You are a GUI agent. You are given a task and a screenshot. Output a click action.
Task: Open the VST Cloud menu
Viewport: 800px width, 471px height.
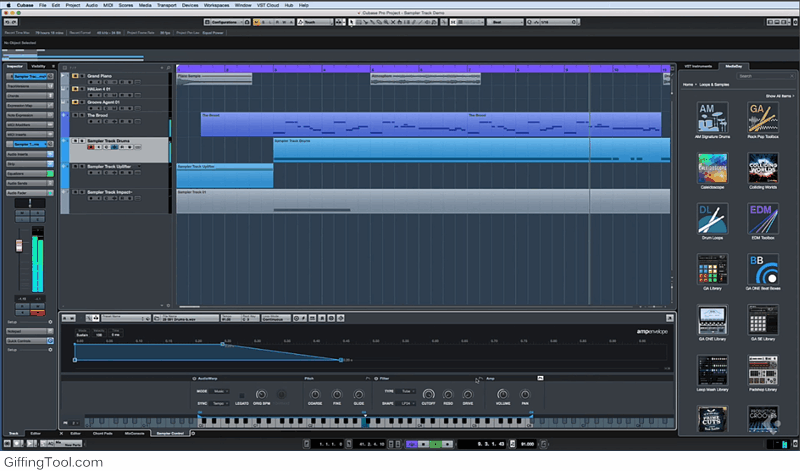coord(268,5)
